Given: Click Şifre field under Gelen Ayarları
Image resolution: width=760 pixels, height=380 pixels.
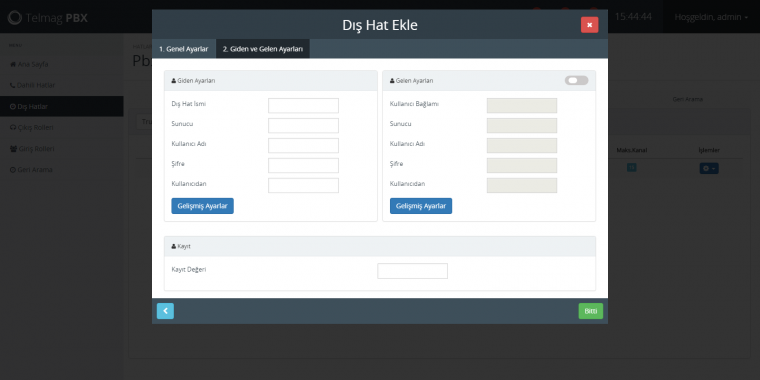Looking at the screenshot, I should tap(522, 165).
